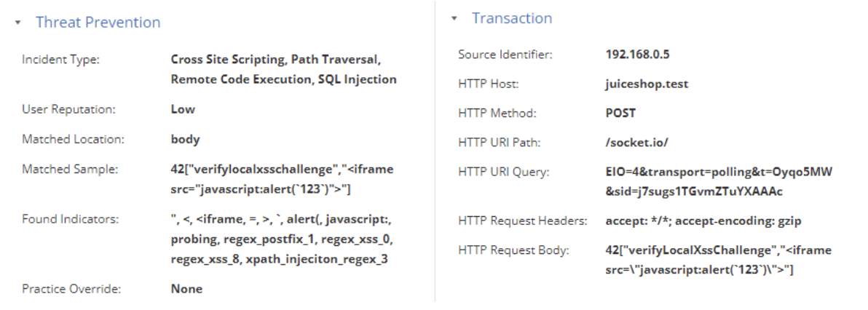Select the HTTP Request Body payload text

click(x=719, y=261)
